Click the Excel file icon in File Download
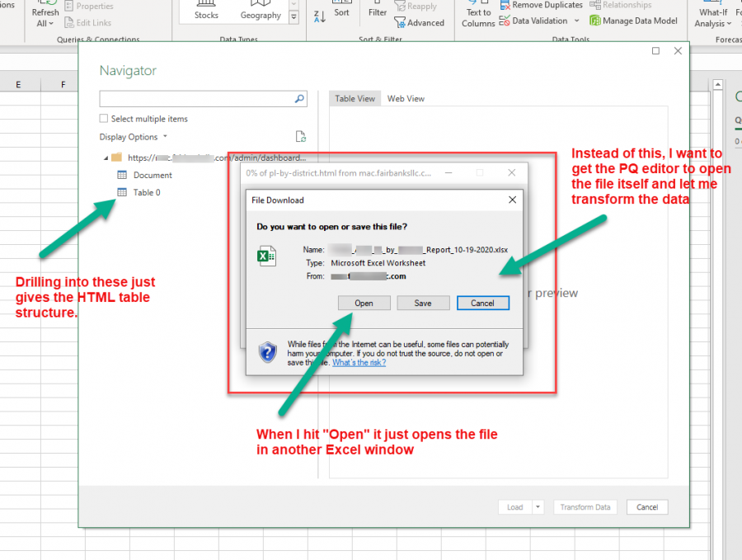This screenshot has height=560, width=742. click(x=266, y=256)
